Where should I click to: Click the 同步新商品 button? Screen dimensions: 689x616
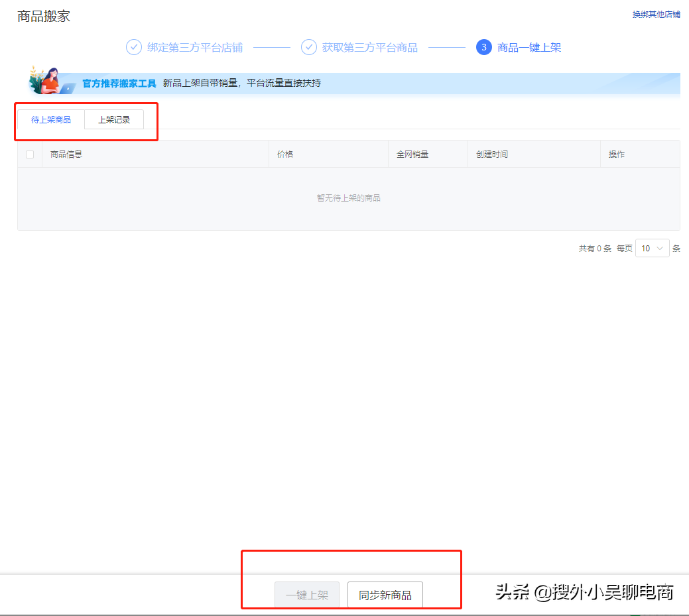(385, 595)
